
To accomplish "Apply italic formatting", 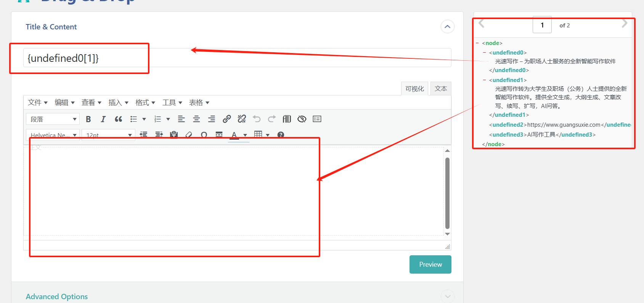I will click(103, 119).
